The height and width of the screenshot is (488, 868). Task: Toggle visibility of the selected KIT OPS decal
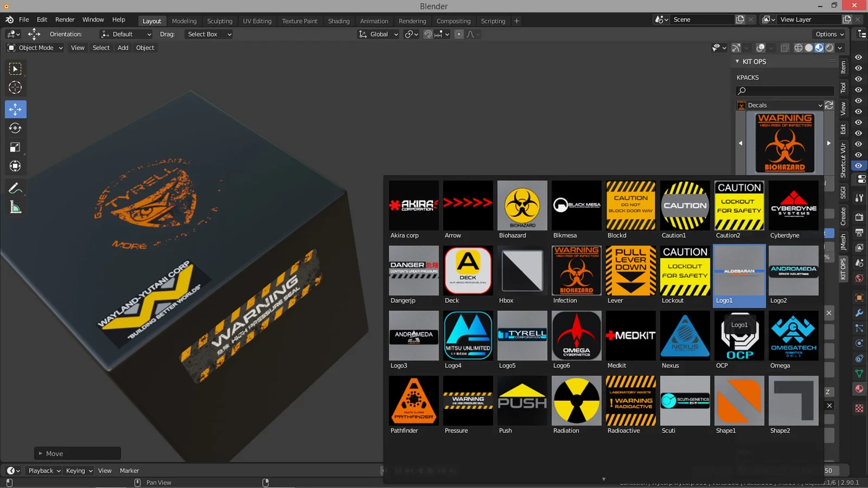coord(858,165)
